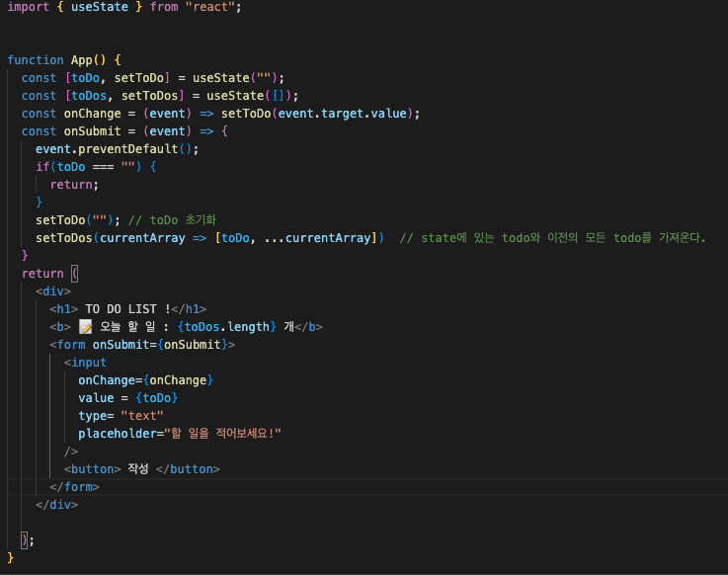Image resolution: width=728 pixels, height=575 pixels.
Task: Click the 'if(toDo === "")' condition
Action: [89, 167]
